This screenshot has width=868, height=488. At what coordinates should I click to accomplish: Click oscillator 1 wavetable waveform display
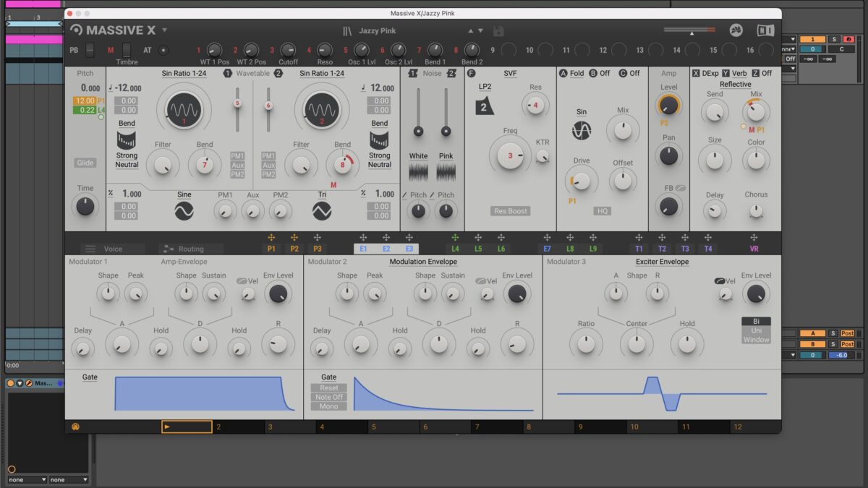click(184, 111)
